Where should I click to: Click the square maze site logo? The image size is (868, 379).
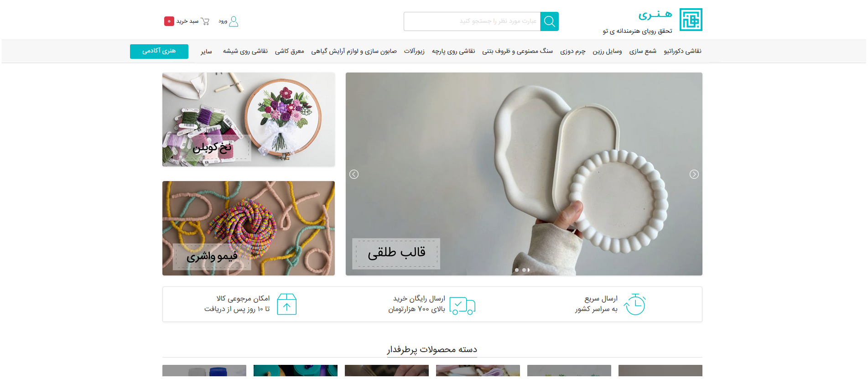pos(691,20)
